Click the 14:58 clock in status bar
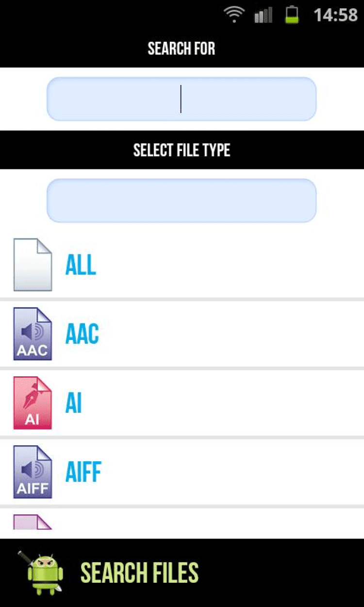This screenshot has width=364, height=607. [335, 15]
